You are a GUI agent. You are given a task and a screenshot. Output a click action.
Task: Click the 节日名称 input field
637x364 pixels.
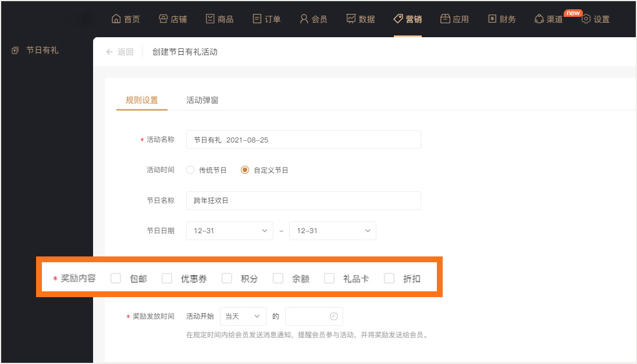tap(303, 201)
